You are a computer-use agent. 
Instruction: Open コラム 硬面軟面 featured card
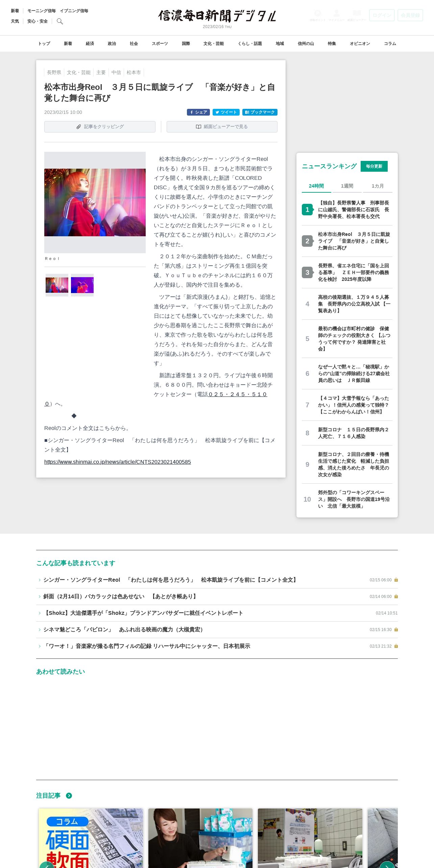pyautogui.click(x=91, y=838)
